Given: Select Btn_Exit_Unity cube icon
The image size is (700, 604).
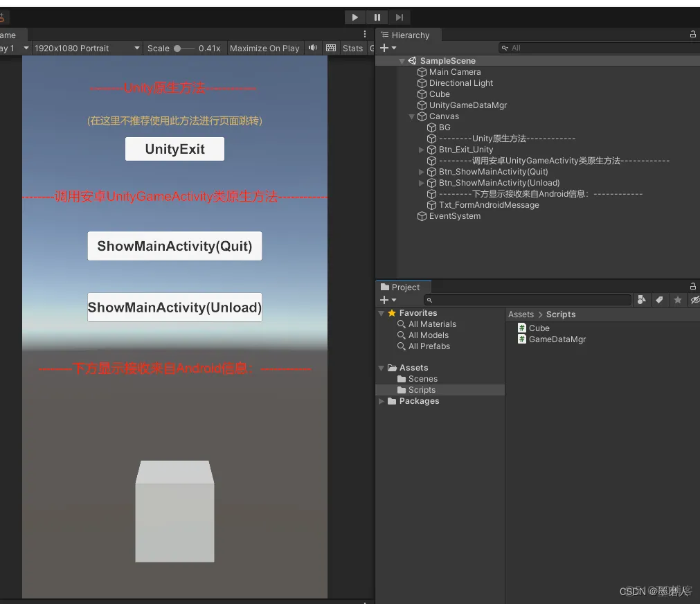Looking at the screenshot, I should (x=431, y=150).
